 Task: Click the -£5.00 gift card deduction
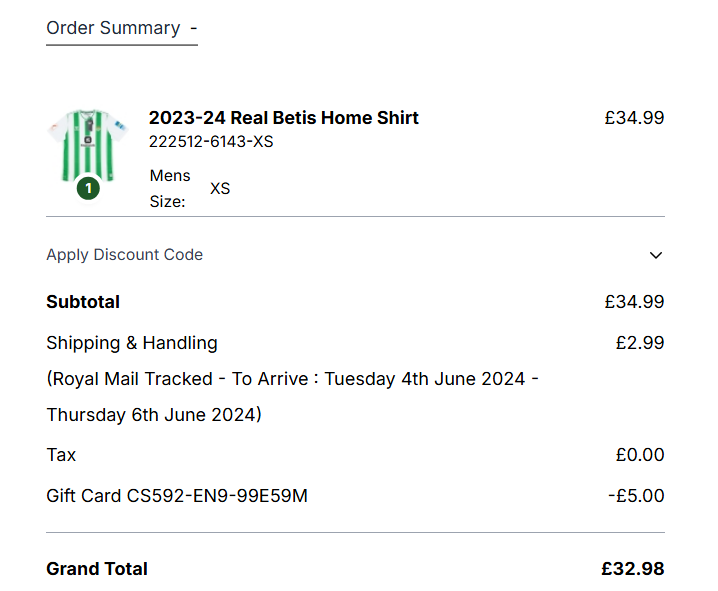636,496
